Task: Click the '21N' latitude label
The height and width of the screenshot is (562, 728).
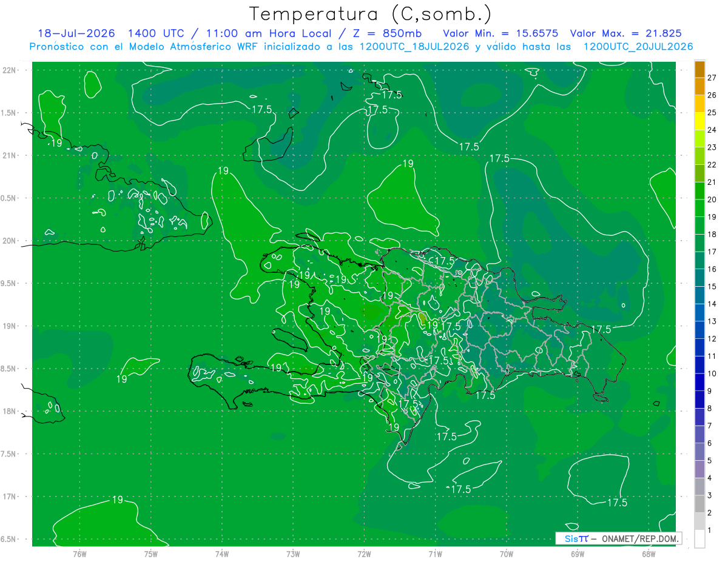Action: pos(10,155)
